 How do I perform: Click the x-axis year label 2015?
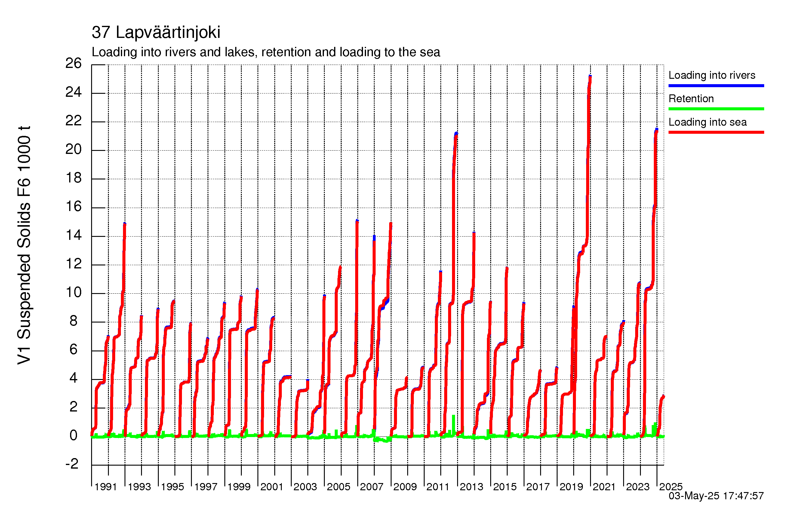(x=505, y=487)
